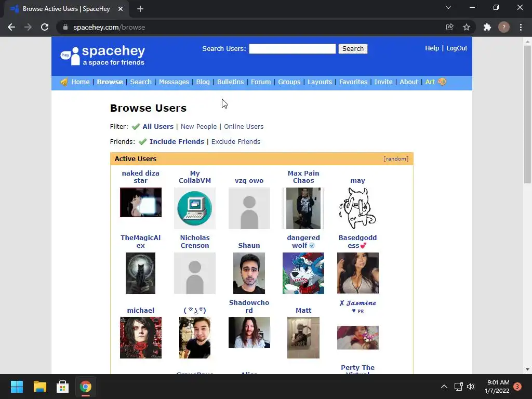Open the share page icon
Screen dimensions: 532x399
tap(449, 27)
